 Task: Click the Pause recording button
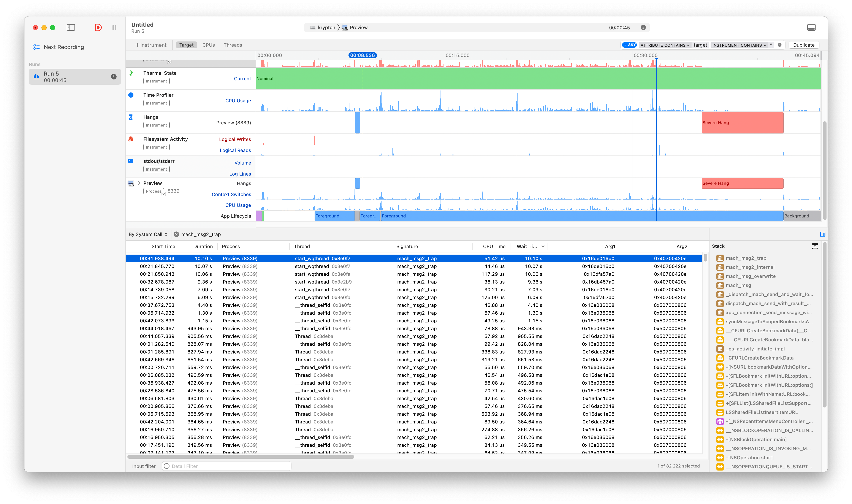114,27
